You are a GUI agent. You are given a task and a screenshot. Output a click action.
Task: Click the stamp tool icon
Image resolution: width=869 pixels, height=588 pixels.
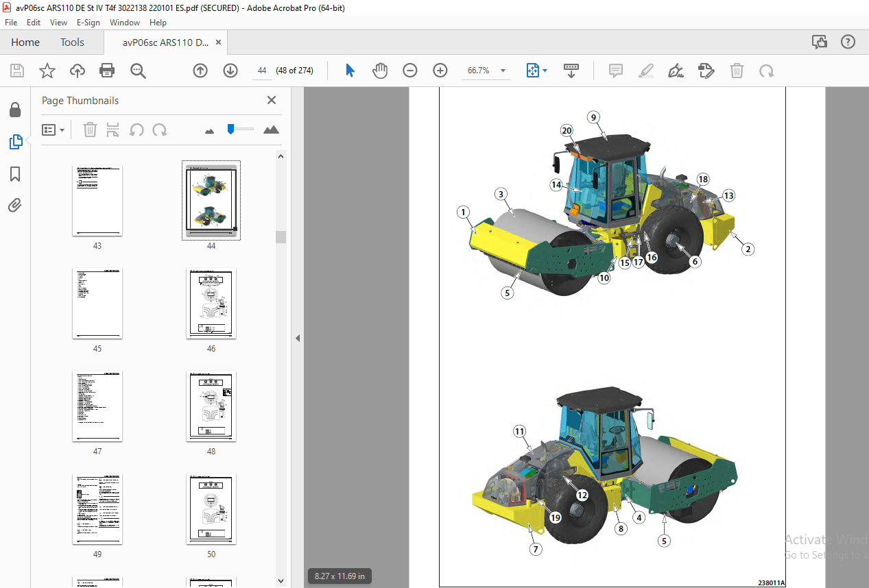pyautogui.click(x=706, y=71)
